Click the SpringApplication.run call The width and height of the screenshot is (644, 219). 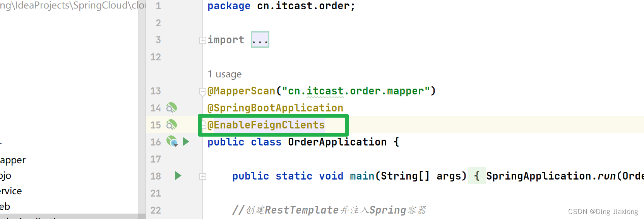(x=551, y=176)
